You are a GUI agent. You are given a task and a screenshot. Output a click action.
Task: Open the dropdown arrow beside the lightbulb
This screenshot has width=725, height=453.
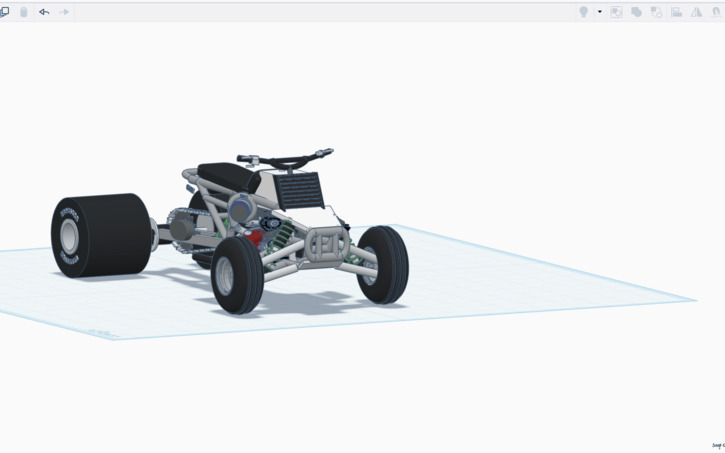[x=600, y=12]
